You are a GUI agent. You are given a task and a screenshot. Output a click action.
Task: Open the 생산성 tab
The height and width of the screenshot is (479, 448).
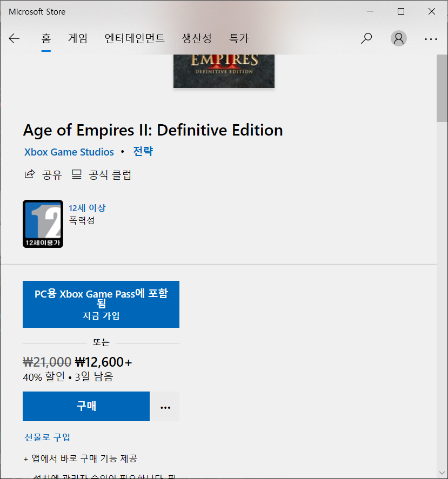(x=197, y=38)
